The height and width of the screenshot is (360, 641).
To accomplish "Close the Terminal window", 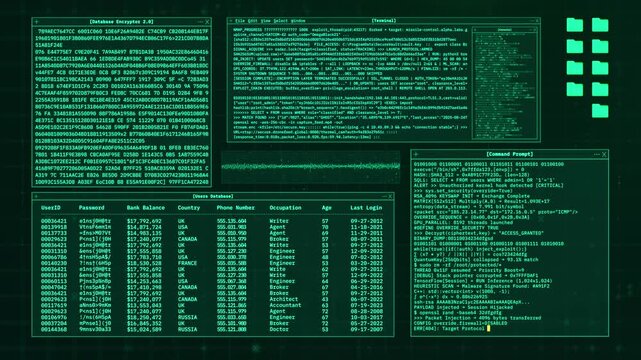I will tap(537, 20).
